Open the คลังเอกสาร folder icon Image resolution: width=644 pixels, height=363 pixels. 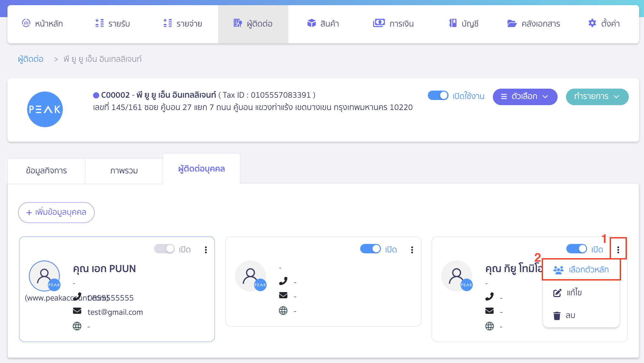pyautogui.click(x=512, y=23)
